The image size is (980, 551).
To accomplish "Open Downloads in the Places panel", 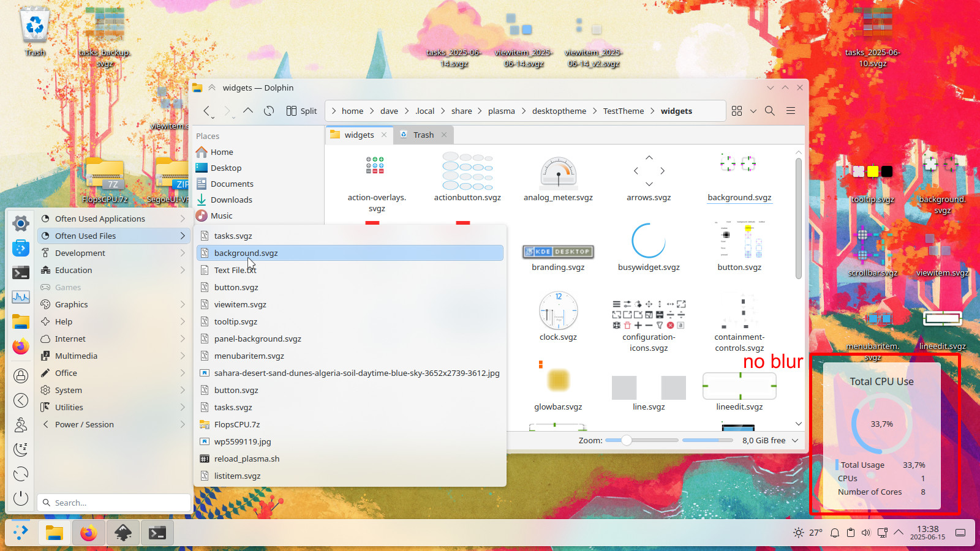I will click(x=231, y=200).
